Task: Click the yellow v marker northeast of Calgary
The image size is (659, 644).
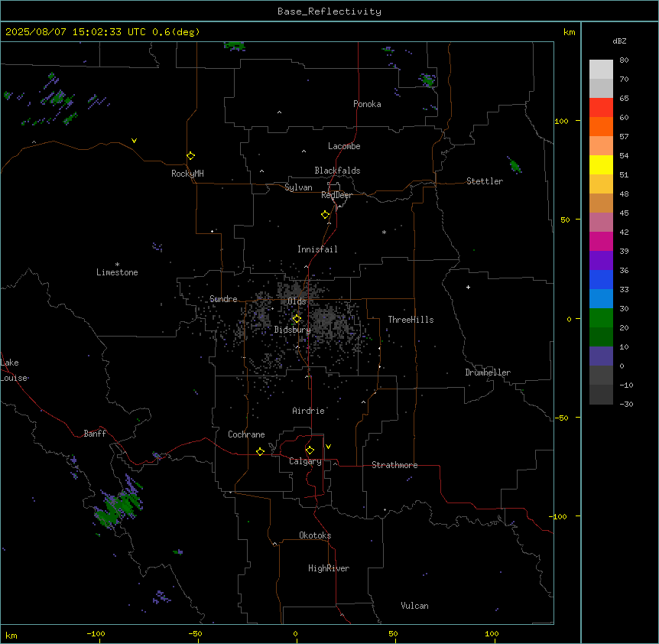Action: (x=328, y=447)
